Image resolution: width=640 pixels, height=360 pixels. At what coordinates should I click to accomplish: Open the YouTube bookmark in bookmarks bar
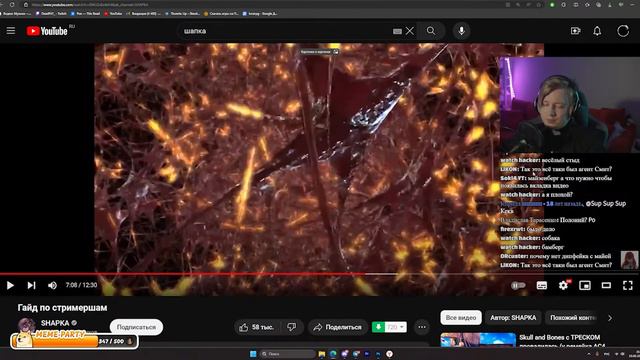point(113,13)
